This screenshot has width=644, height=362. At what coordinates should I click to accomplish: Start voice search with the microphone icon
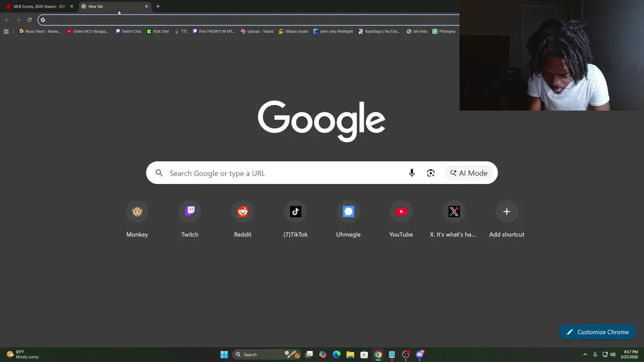(x=412, y=173)
